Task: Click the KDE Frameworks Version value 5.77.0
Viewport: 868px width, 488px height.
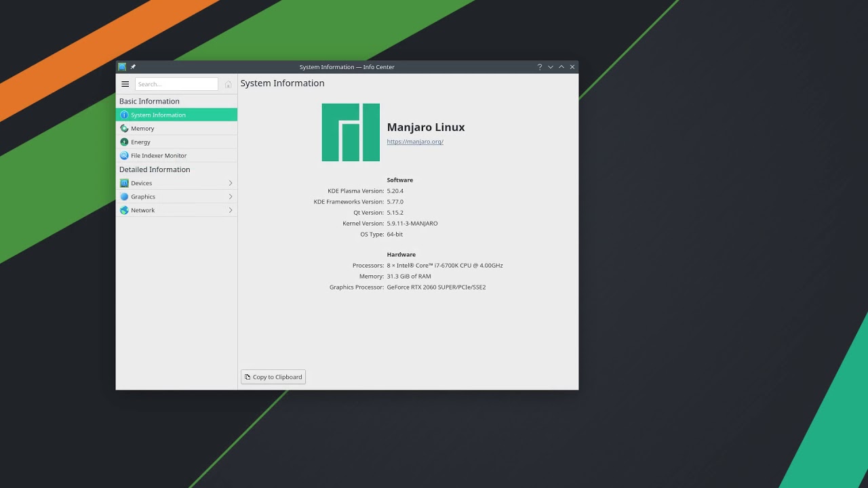Action: click(395, 202)
